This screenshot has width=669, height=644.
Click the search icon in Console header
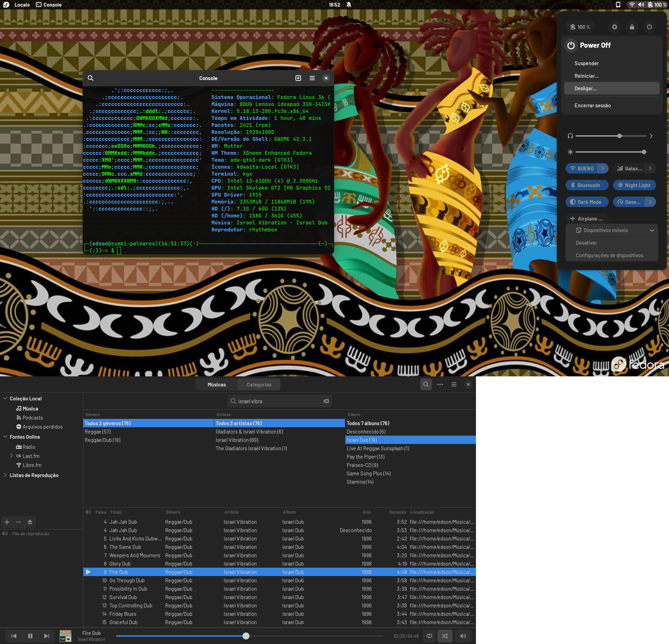click(91, 78)
